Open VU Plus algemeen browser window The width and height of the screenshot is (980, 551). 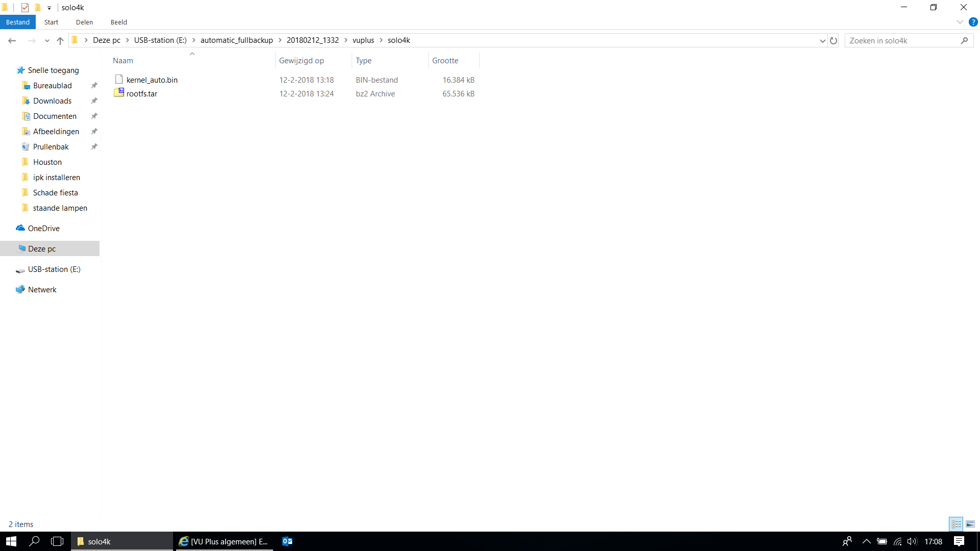coord(224,541)
